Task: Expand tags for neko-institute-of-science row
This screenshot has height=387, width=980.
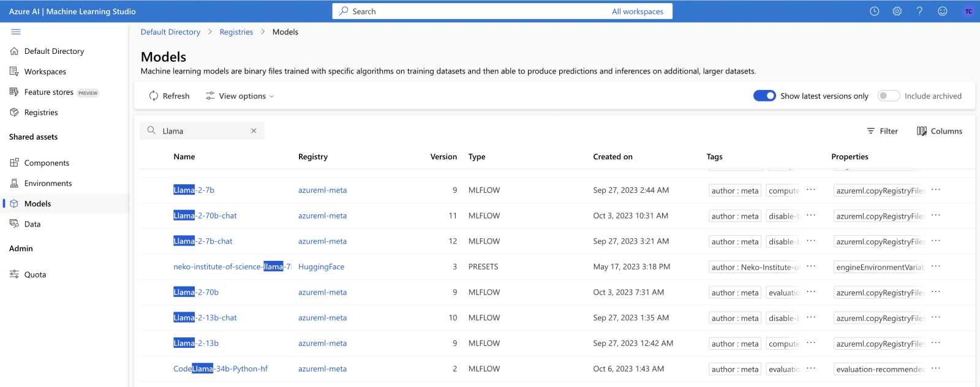Action: 811,266
